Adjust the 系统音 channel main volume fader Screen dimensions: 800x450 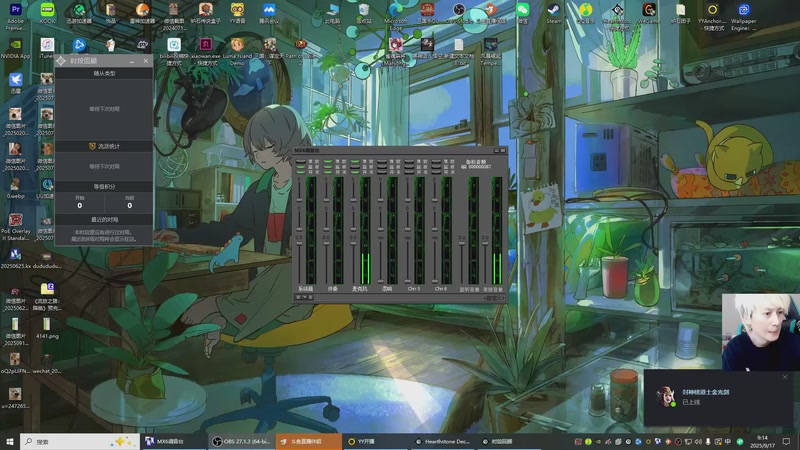pyautogui.click(x=299, y=242)
